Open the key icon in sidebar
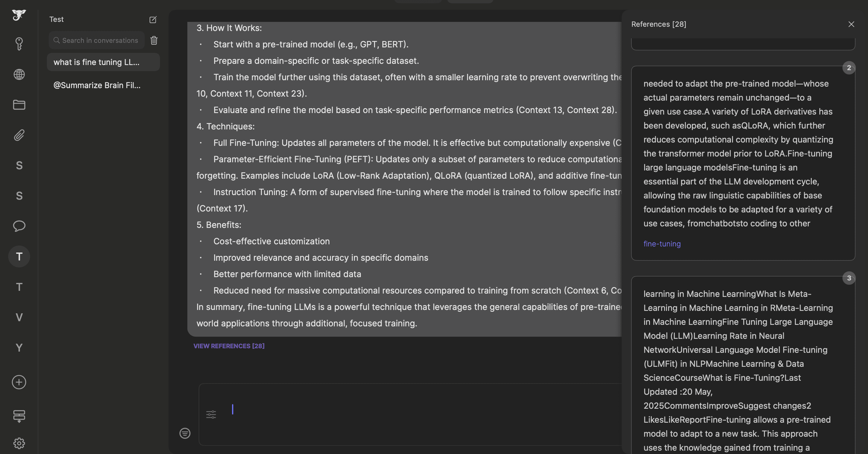The image size is (868, 454). click(x=19, y=44)
